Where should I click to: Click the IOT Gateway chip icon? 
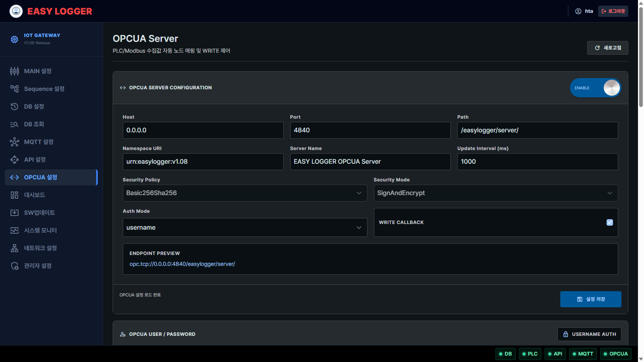14,39
